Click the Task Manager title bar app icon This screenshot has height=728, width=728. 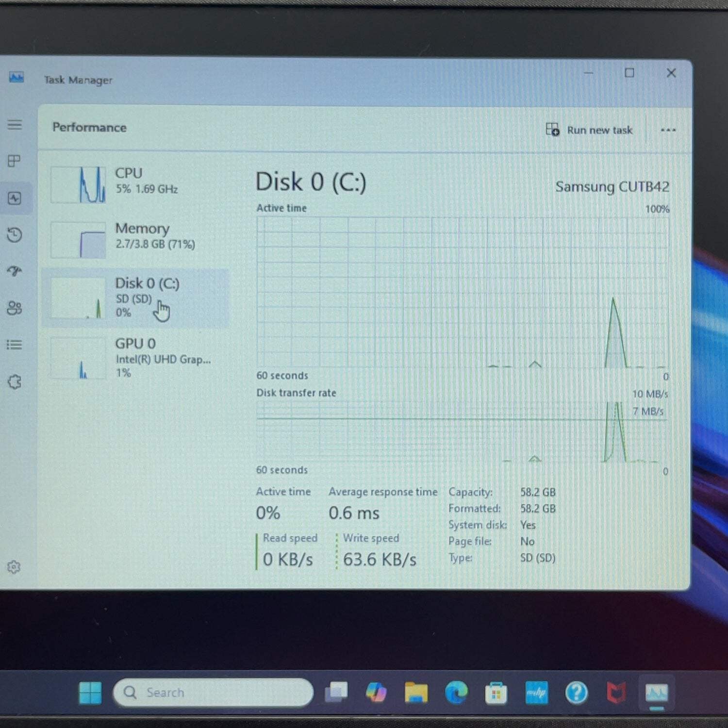click(x=16, y=77)
